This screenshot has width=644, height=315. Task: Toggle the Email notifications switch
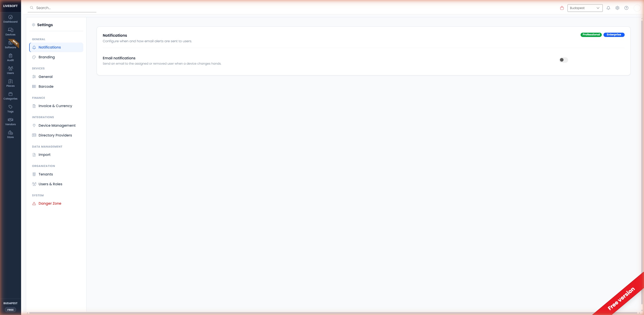coord(563,60)
